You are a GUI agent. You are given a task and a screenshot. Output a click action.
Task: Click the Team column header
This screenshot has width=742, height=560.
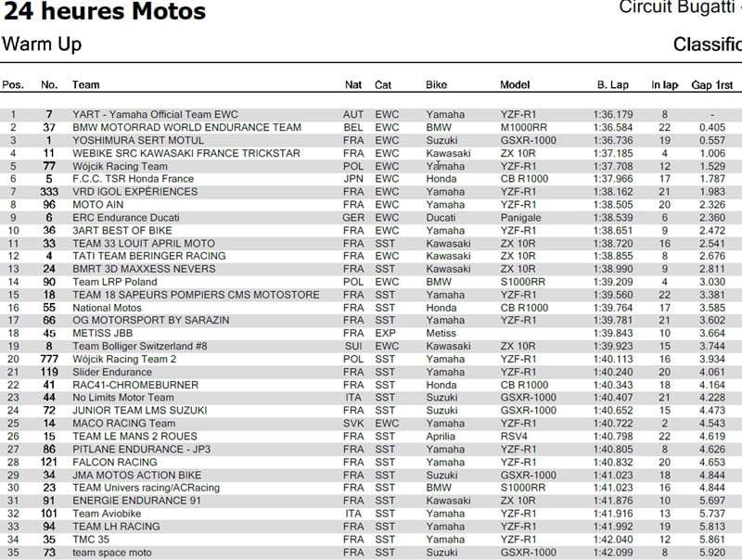click(86, 85)
